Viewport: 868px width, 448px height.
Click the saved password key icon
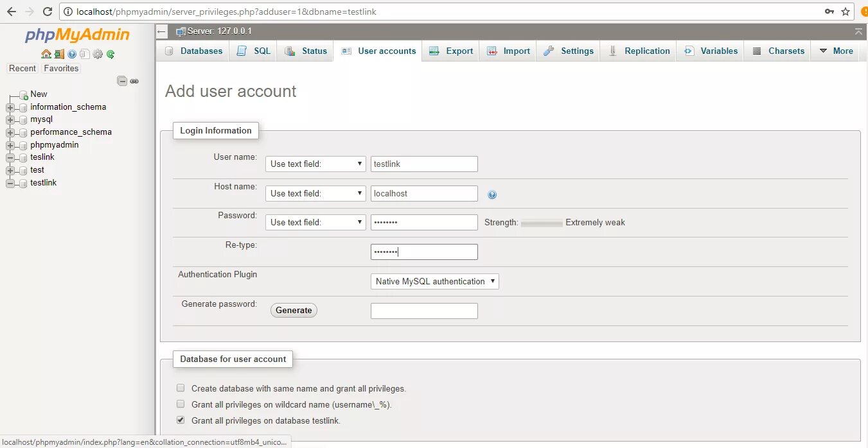(x=829, y=12)
